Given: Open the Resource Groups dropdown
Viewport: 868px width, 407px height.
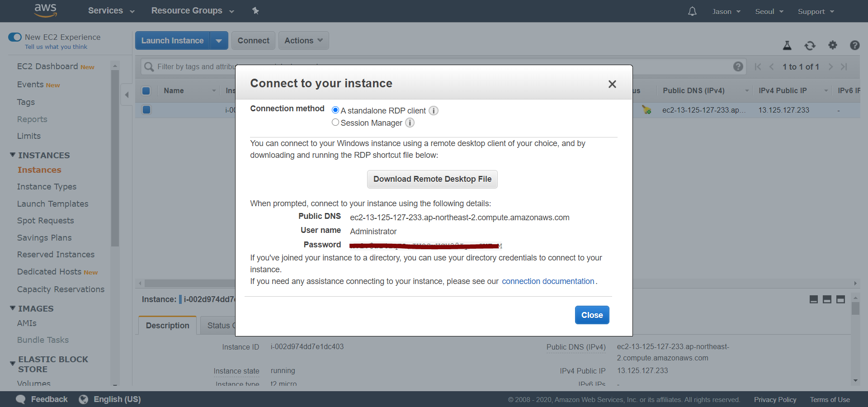Looking at the screenshot, I should click(193, 11).
